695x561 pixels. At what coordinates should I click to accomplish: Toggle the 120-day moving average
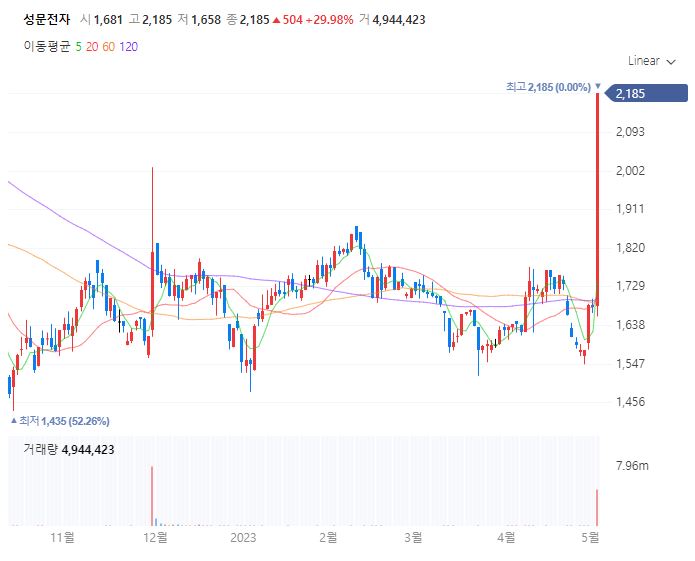(129, 47)
